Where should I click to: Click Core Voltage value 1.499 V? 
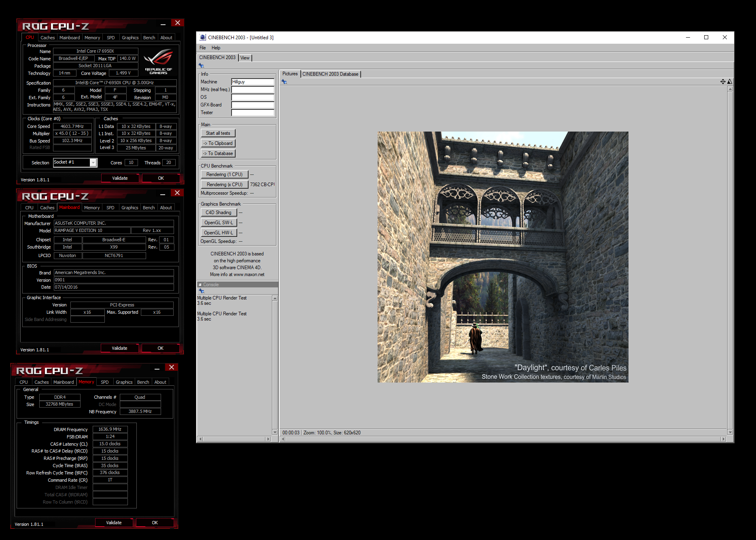(123, 73)
